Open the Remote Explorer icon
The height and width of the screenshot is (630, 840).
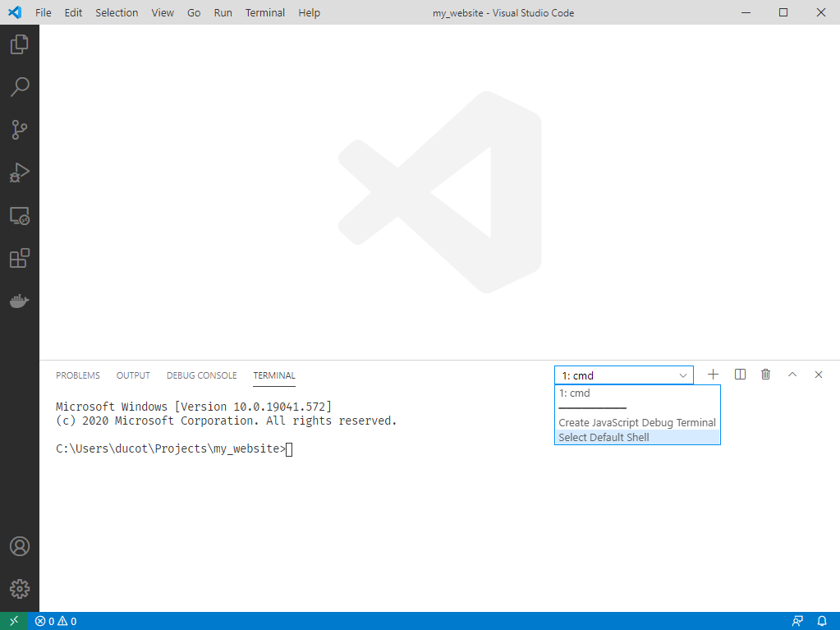click(x=19, y=215)
